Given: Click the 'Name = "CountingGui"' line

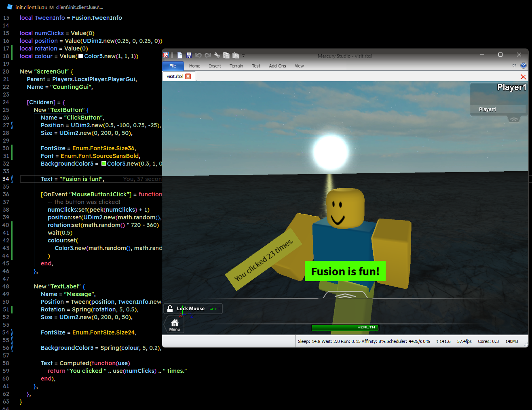Looking at the screenshot, I should (x=60, y=87).
